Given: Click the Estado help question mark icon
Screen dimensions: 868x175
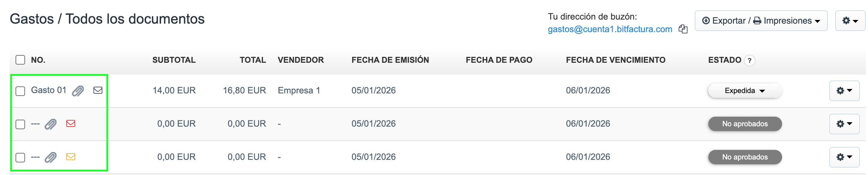Looking at the screenshot, I should click(x=749, y=61).
